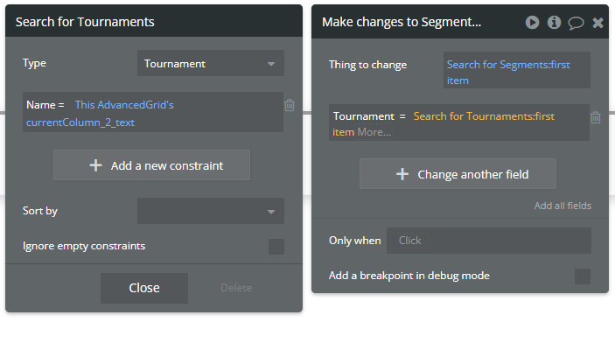Open the info icon in the Make changes header
Viewport: 615px width, 364px height.
[554, 22]
